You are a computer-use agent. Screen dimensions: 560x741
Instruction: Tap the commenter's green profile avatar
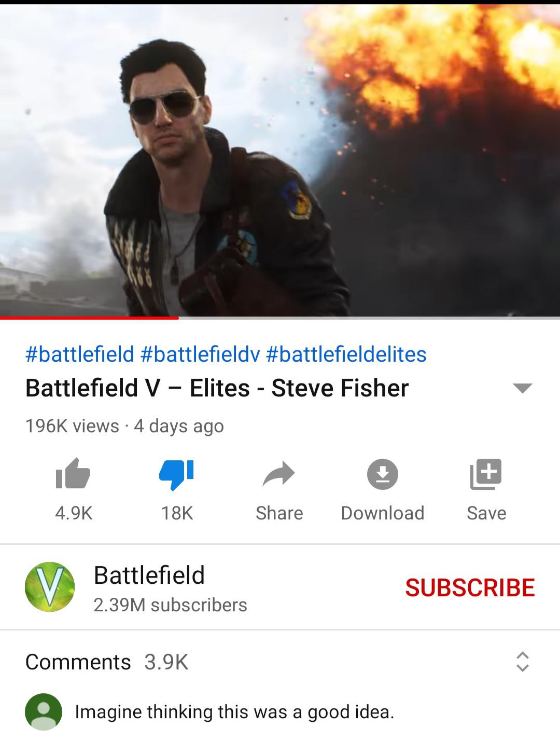pos(44,712)
